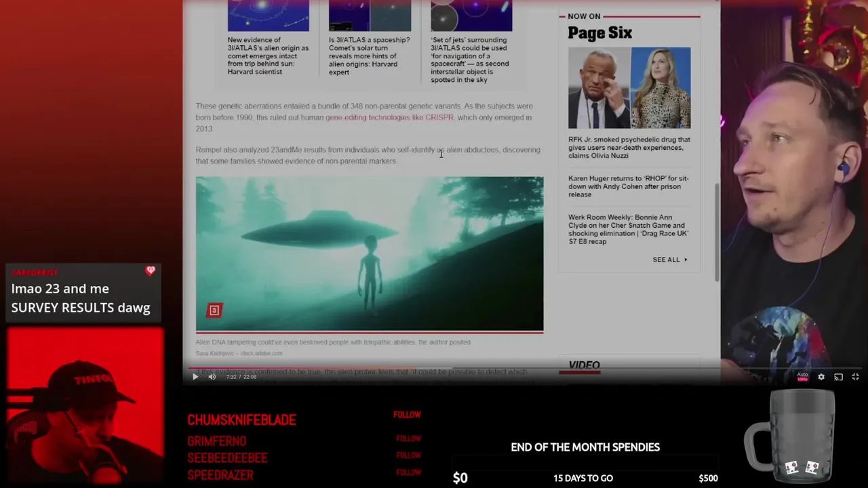Select the SEEBEEDEEBEE username

pyautogui.click(x=227, y=458)
